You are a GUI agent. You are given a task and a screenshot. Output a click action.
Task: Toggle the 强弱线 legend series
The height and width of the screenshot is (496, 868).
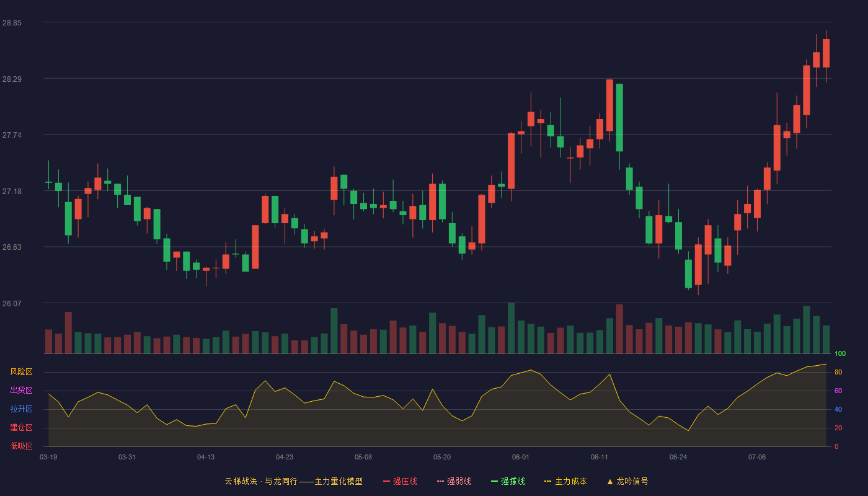[x=454, y=481]
